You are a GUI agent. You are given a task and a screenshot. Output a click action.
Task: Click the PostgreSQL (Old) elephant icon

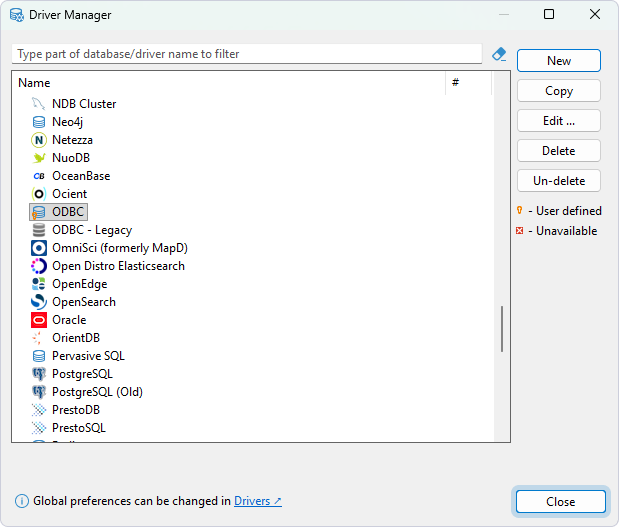[x=39, y=392]
